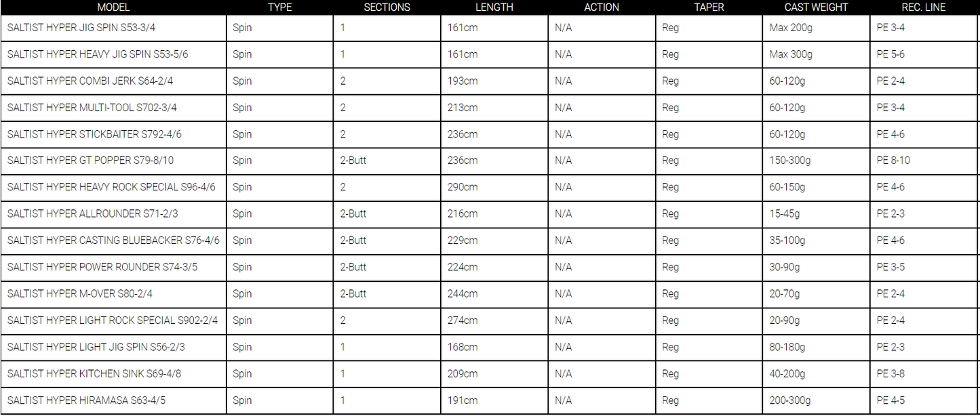Click the Max 300g cast weight cell
This screenshot has width=980, height=416.
click(816, 54)
